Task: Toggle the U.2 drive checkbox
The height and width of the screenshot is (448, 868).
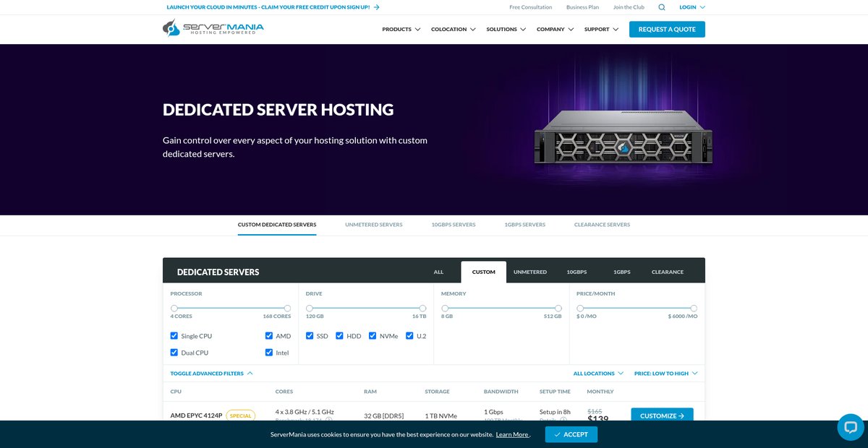Action: click(x=409, y=336)
